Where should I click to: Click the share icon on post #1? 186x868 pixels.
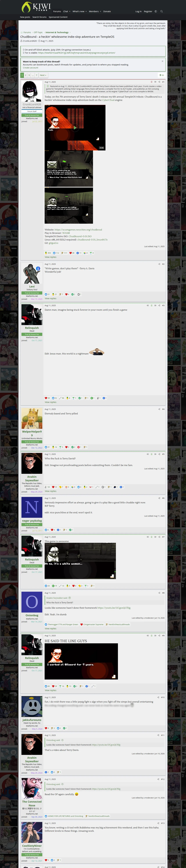(x=159, y=82)
